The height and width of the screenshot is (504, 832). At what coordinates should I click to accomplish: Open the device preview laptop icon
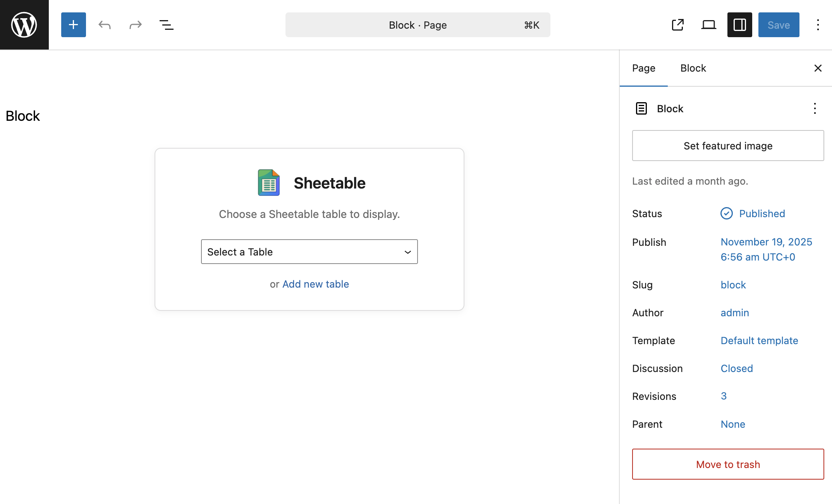pyautogui.click(x=708, y=25)
